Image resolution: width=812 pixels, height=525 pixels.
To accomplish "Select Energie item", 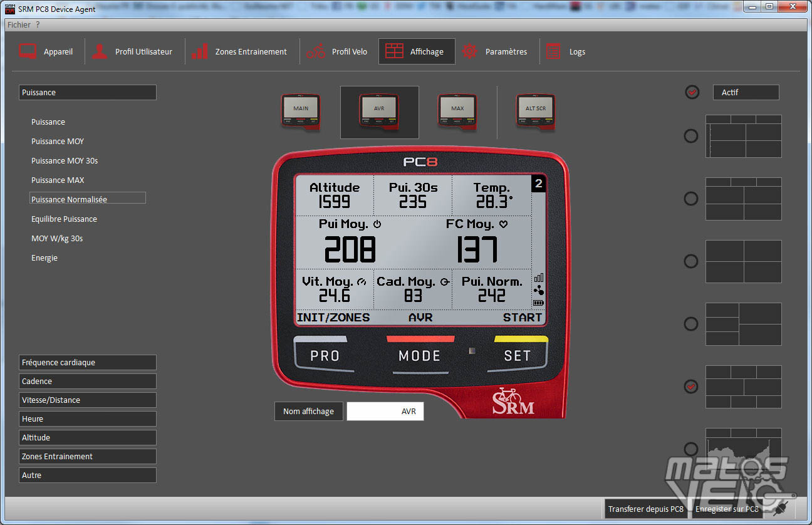I will (x=44, y=257).
